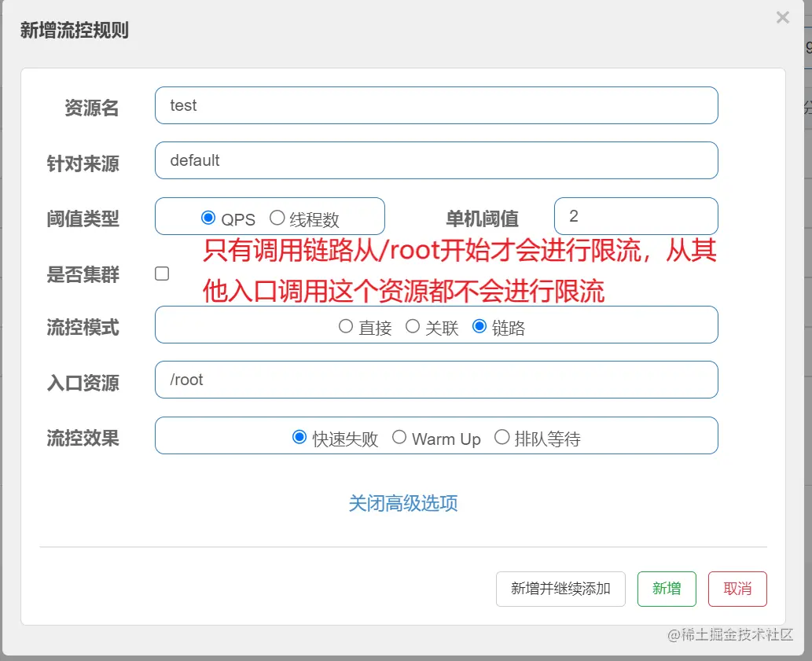Collapse advanced options via 关闭高级选项
This screenshot has height=661, width=812.
point(403,504)
